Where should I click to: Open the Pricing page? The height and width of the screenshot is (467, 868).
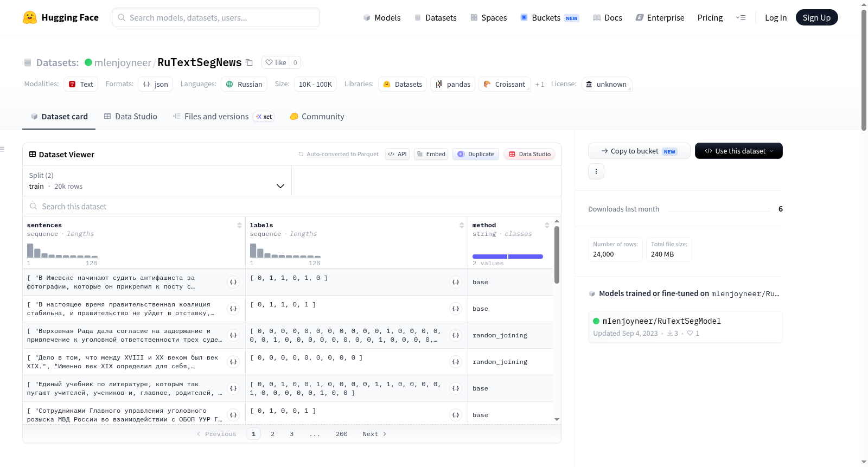tap(710, 17)
